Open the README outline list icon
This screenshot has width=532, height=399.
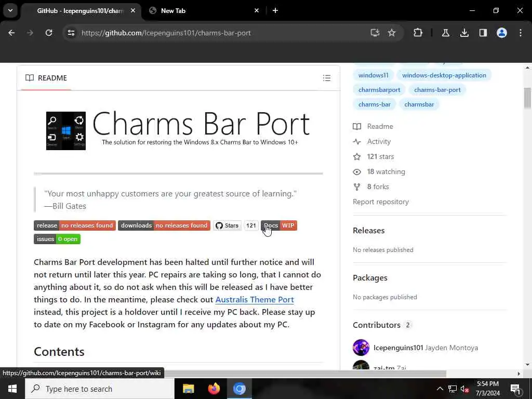point(327,78)
